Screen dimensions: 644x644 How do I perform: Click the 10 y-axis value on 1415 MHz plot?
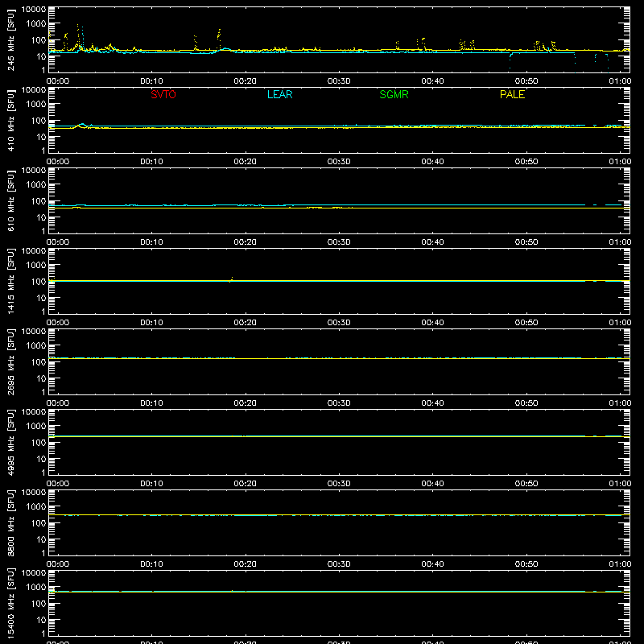tap(41, 298)
